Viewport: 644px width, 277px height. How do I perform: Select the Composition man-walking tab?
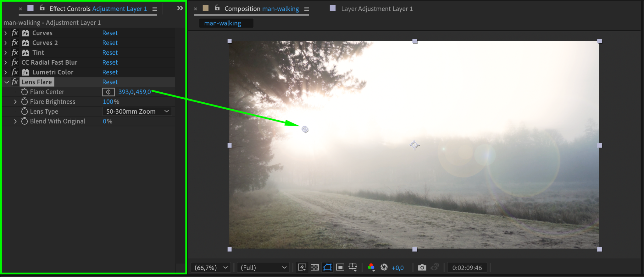[x=262, y=9]
